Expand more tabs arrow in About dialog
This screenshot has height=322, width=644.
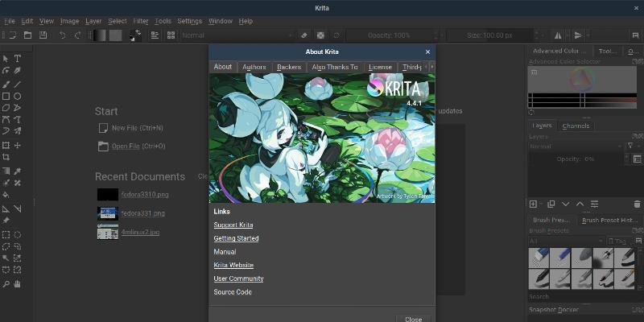click(x=431, y=68)
